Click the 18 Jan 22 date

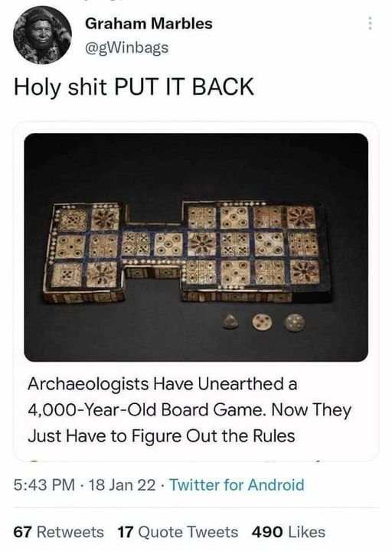click(x=122, y=485)
